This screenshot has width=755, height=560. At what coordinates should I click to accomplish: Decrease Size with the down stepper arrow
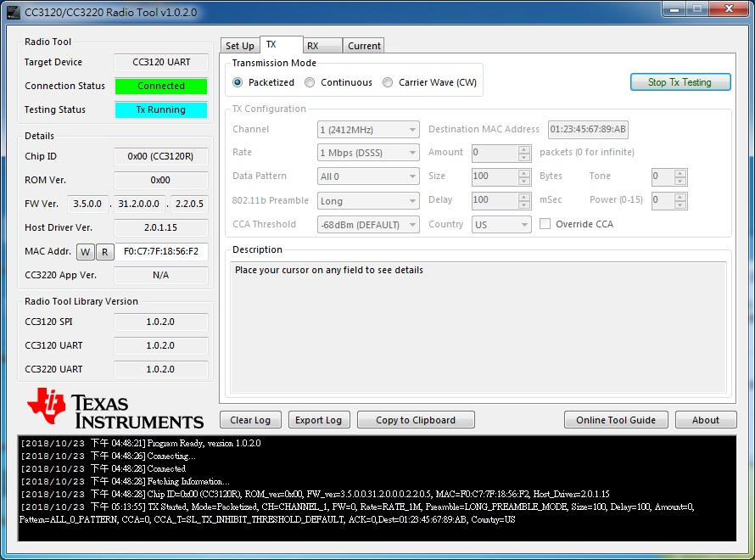pos(524,181)
